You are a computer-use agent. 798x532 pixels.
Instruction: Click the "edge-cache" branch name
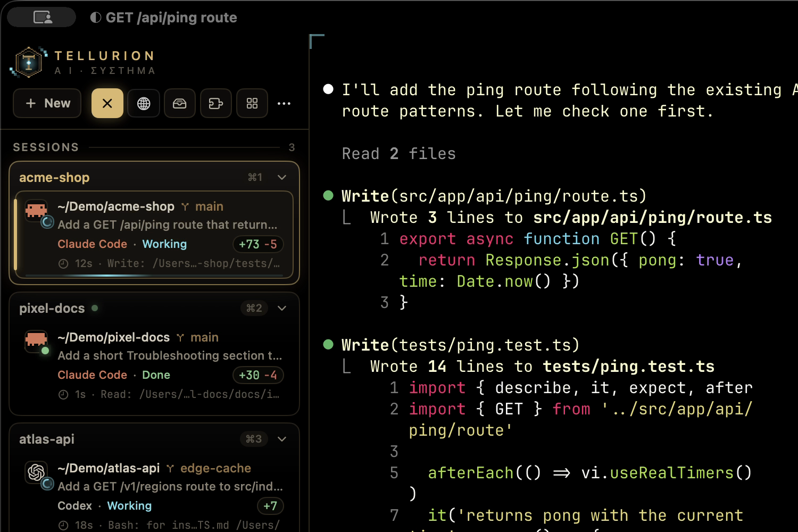216,468
